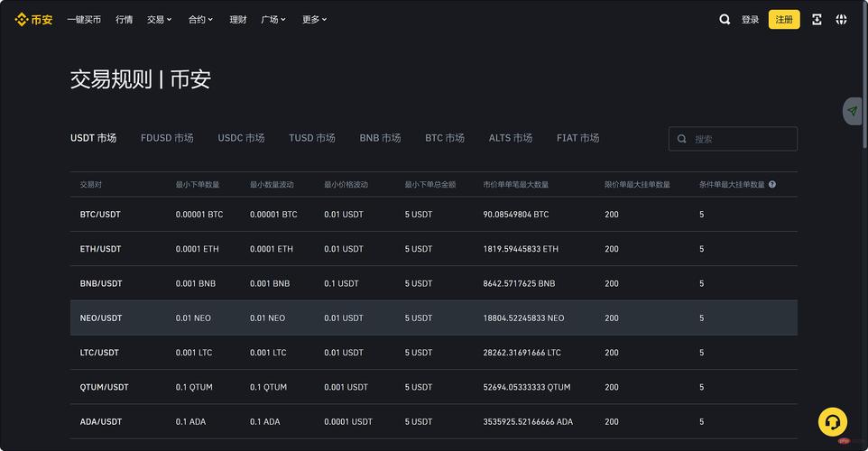Click the 限价单最大挂单数量 column header
868x451 pixels.
(x=637, y=184)
